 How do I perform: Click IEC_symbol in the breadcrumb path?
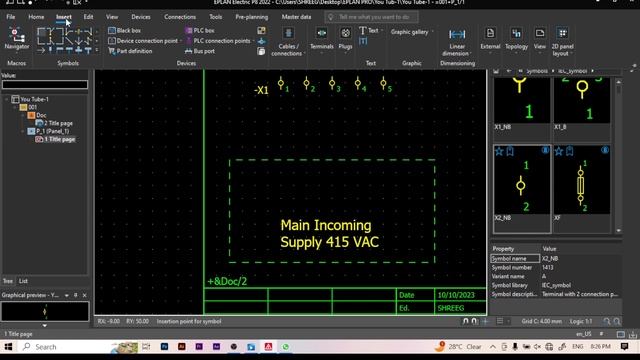(x=572, y=71)
